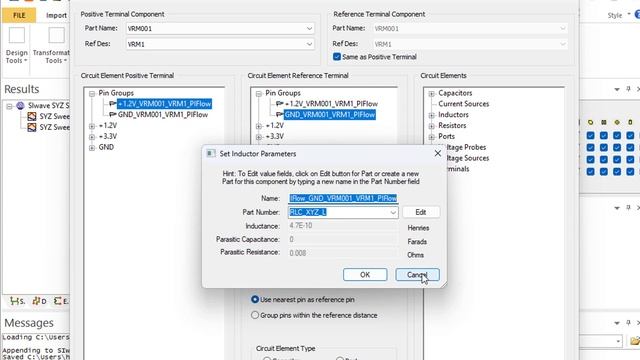
Task: Select GND_VRM001_VRM1_PIFlow in Positive Terminal tree
Action: (163, 115)
